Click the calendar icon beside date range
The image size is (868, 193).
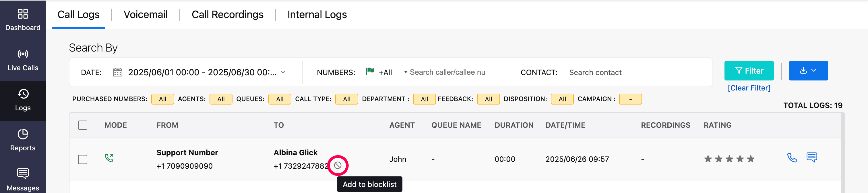pos(117,72)
